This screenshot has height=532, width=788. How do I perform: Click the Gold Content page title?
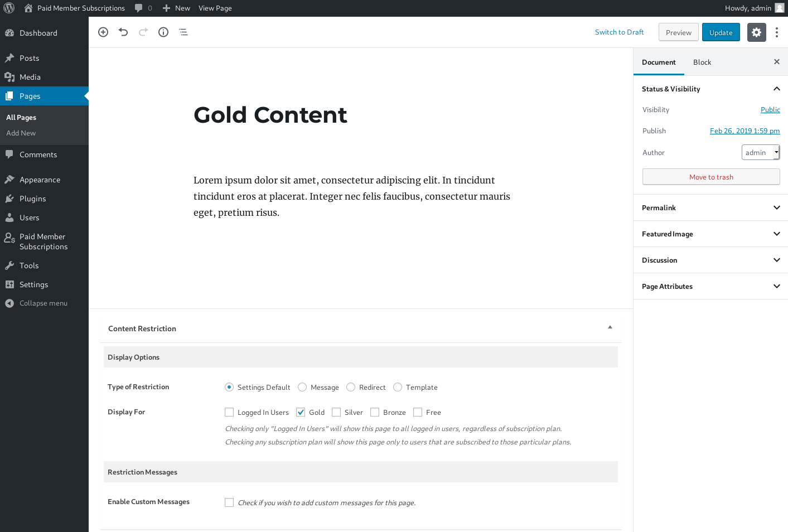tap(270, 115)
